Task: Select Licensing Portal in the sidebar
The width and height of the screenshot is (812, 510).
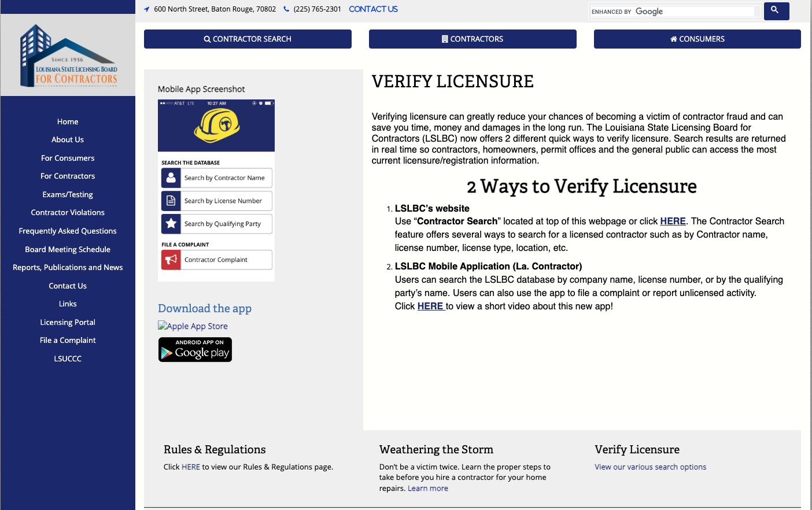Action: 68,323
